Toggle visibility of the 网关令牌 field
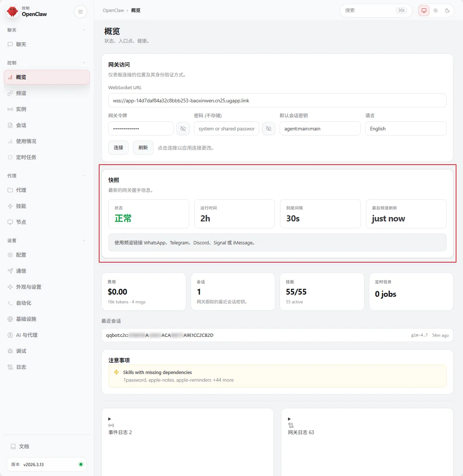Viewport: 463px width, 476px height. pos(183,129)
